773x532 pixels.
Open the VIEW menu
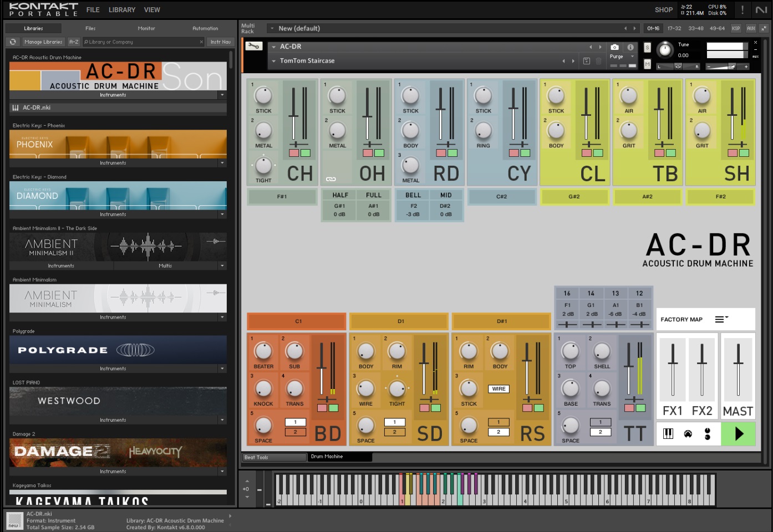pyautogui.click(x=152, y=10)
